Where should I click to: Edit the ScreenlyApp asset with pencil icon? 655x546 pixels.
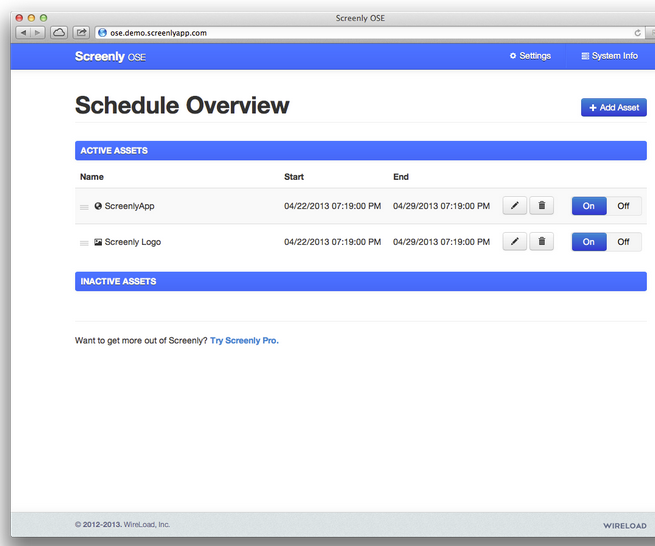click(515, 206)
